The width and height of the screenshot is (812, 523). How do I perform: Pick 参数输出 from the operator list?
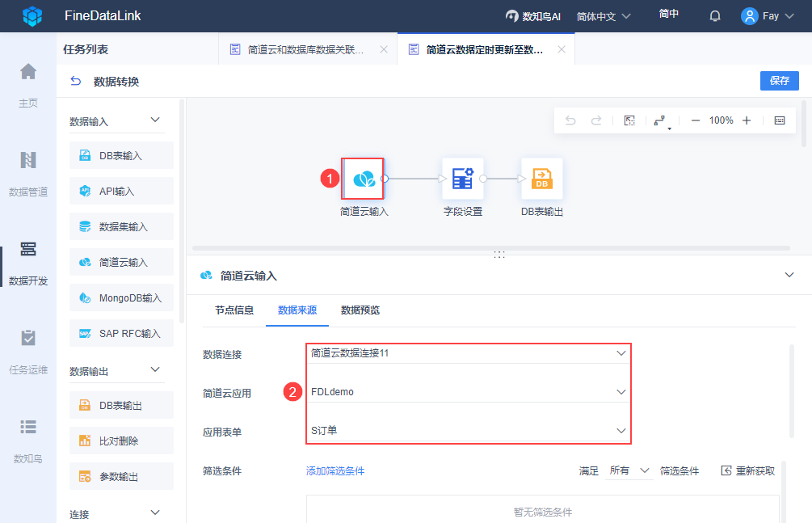(x=121, y=476)
